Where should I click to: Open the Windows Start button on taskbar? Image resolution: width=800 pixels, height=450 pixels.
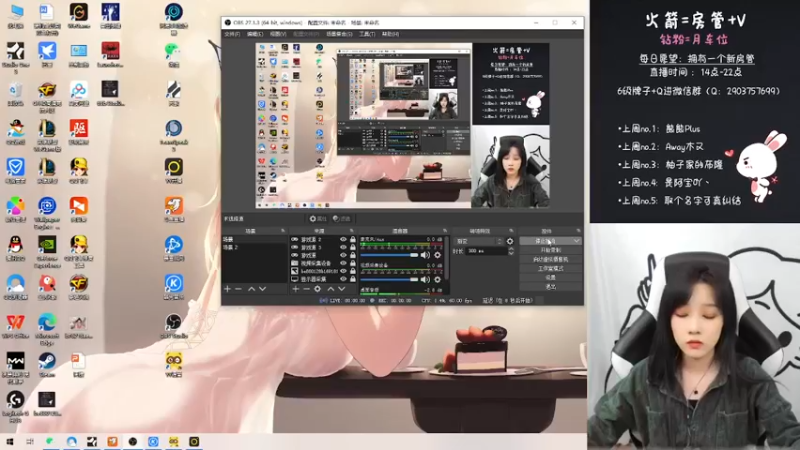click(10, 441)
